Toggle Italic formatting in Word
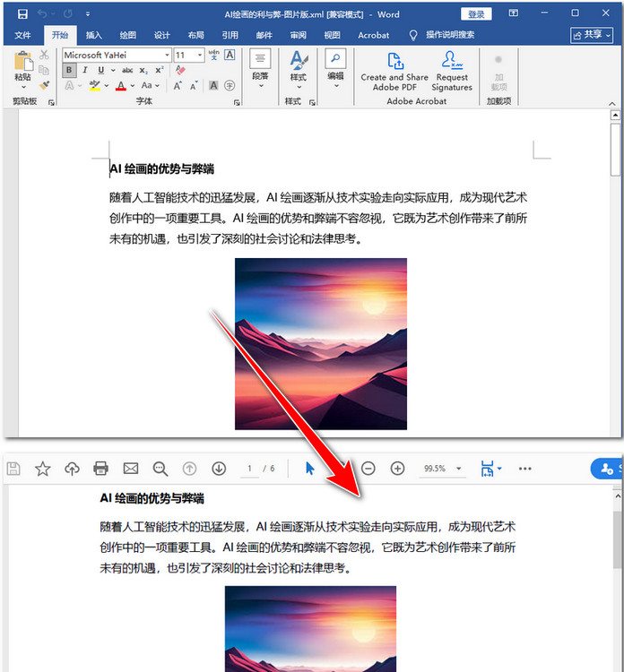 [x=85, y=70]
